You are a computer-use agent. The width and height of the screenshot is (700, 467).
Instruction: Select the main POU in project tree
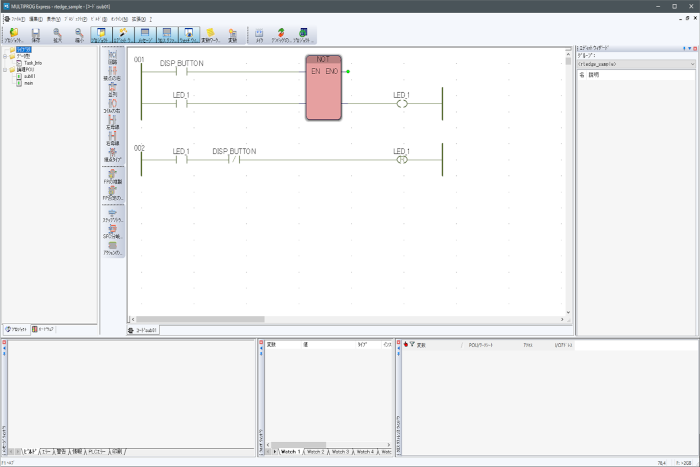28,82
